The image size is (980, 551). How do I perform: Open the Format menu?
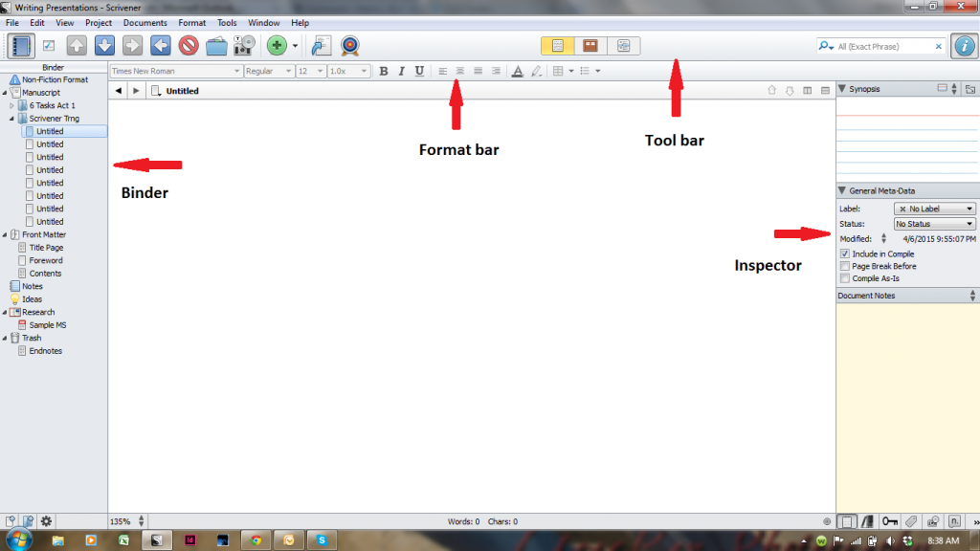[x=191, y=23]
